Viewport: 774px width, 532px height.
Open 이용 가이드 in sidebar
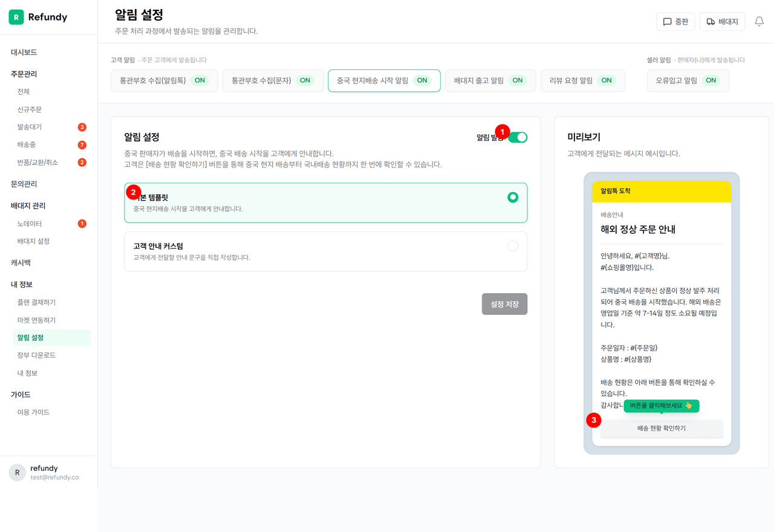pos(33,412)
